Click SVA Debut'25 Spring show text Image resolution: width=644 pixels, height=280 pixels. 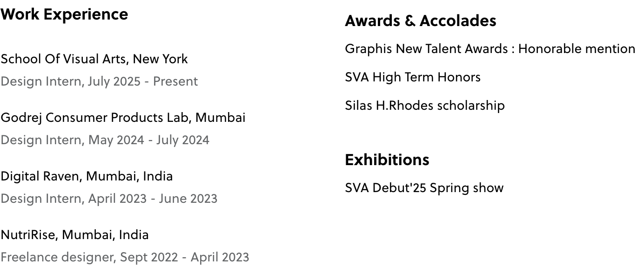424,188
